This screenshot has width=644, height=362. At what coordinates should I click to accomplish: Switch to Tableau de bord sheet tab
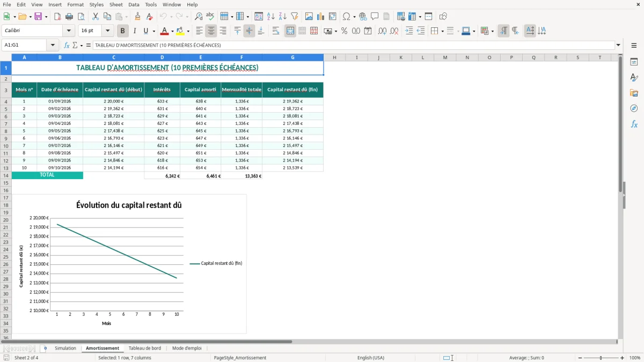(145, 349)
